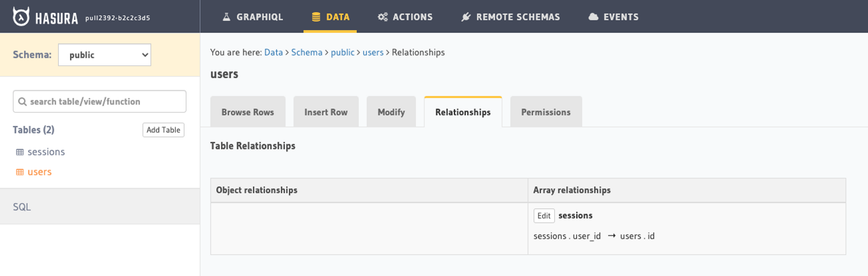Click the GraphiQL flask icon

(x=227, y=17)
